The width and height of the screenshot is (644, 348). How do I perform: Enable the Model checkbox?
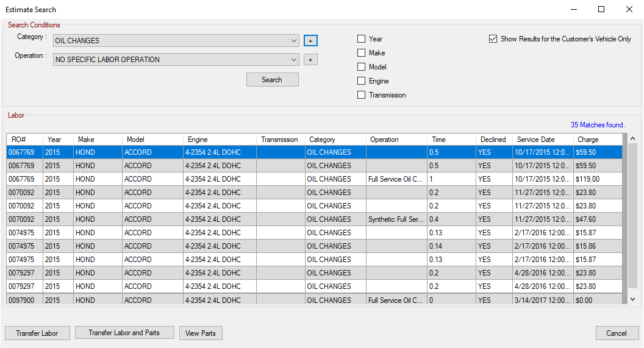click(x=362, y=66)
